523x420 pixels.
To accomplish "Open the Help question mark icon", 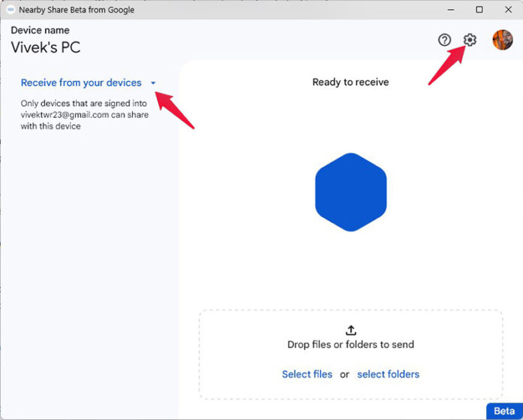I will click(x=444, y=40).
